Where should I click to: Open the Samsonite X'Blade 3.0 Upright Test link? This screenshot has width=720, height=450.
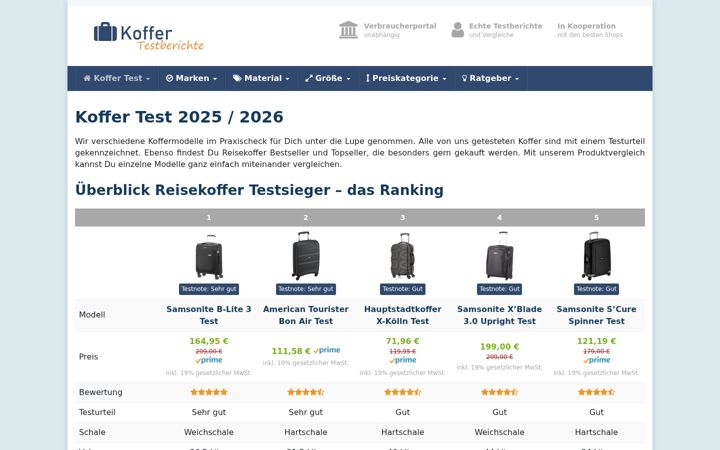[500, 315]
